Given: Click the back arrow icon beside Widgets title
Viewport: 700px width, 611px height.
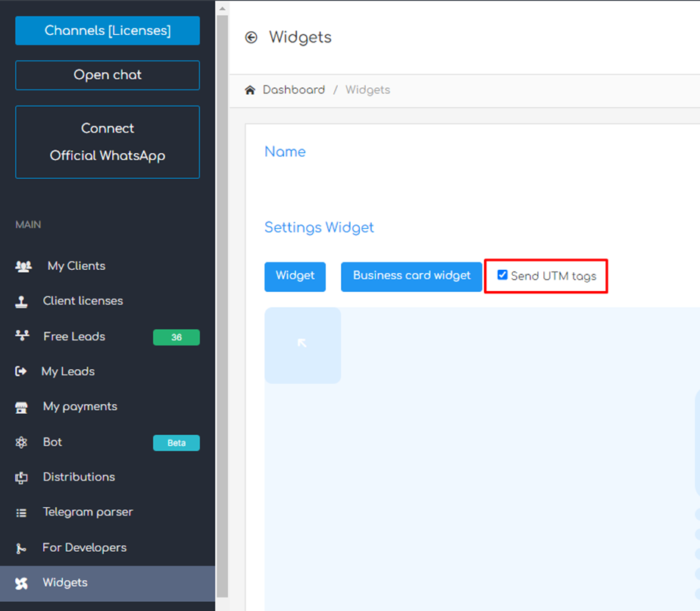Looking at the screenshot, I should 252,37.
